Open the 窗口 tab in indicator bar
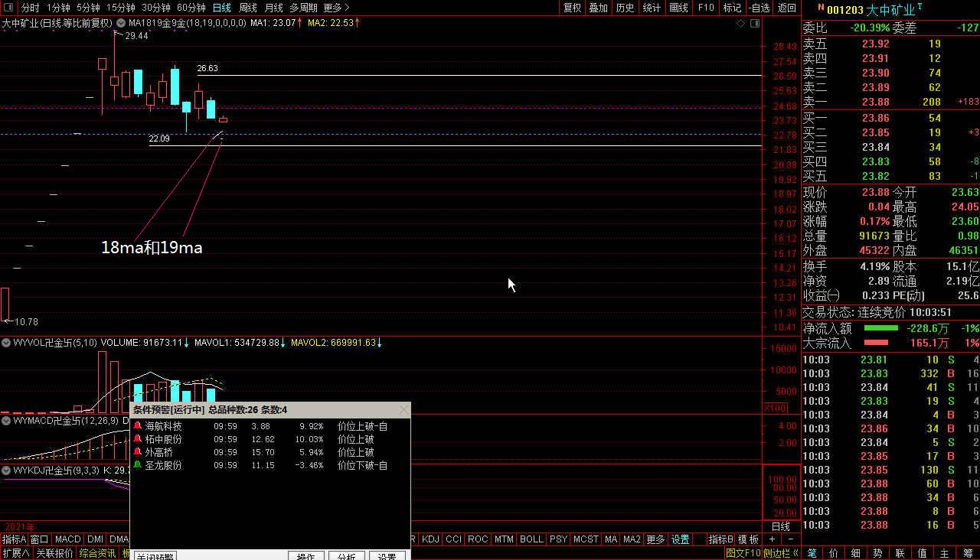The width and height of the screenshot is (980, 560). pos(39,539)
